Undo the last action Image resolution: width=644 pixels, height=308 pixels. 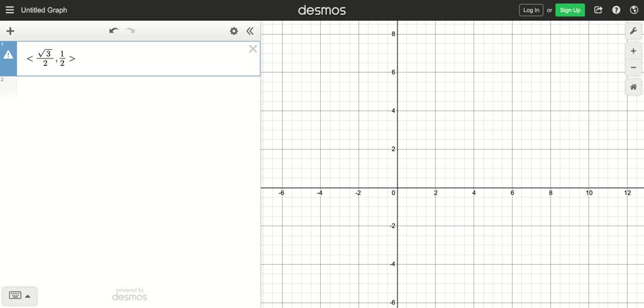(114, 31)
